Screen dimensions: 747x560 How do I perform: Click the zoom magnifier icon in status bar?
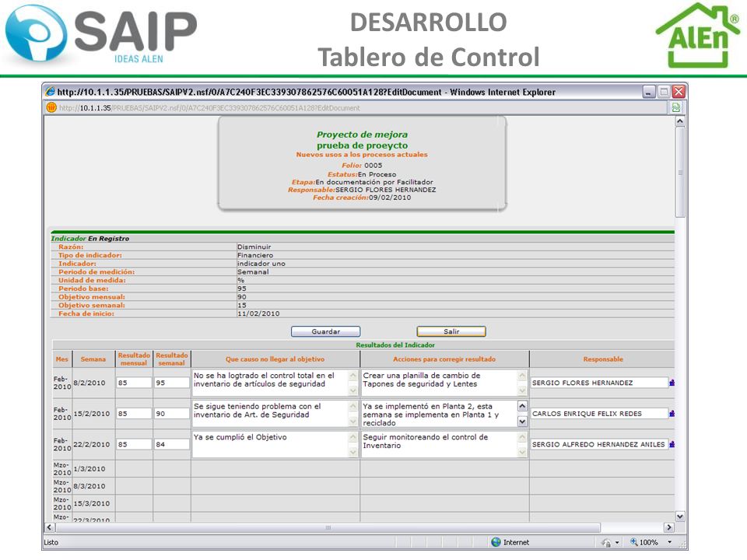[x=633, y=542]
